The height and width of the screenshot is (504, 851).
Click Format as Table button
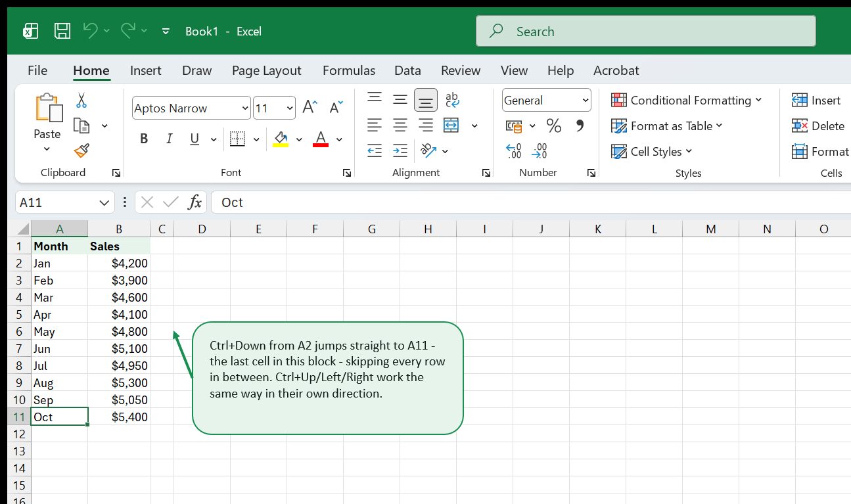[667, 126]
